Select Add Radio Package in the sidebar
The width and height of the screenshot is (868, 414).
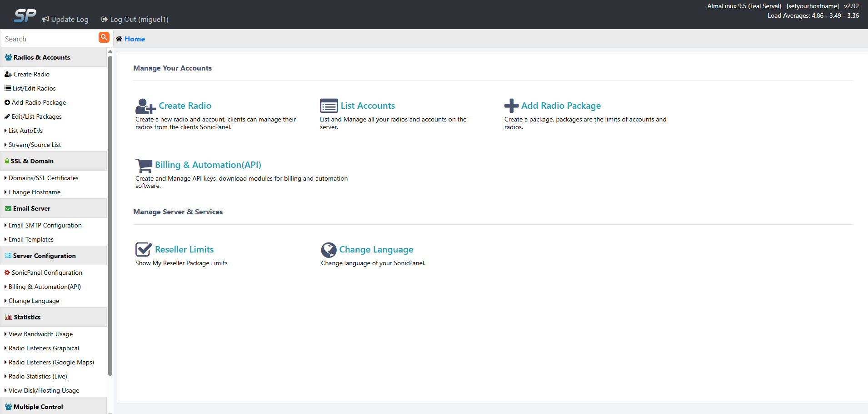click(x=39, y=102)
